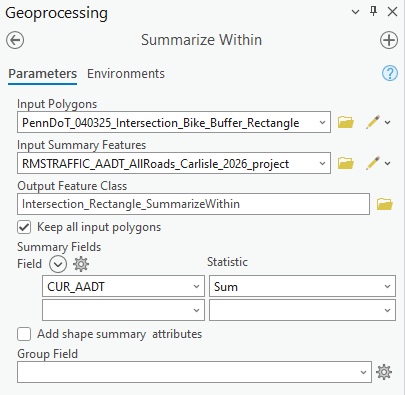Click the Summarize Within tool title
The height and width of the screenshot is (395, 405).
point(201,40)
